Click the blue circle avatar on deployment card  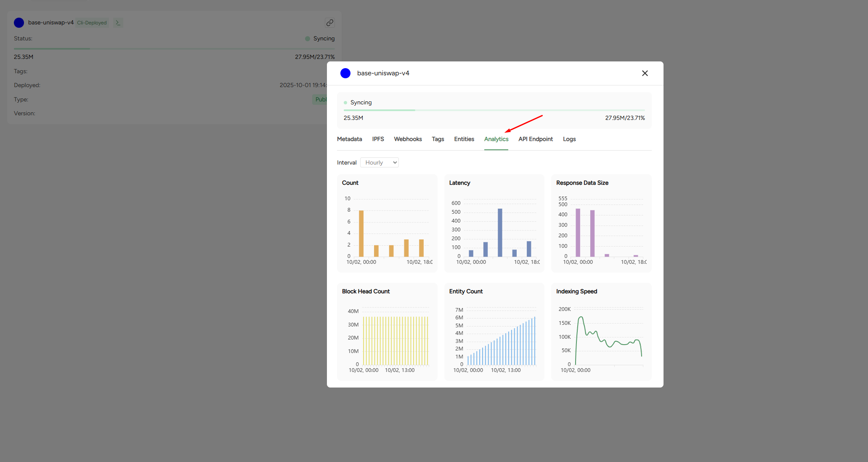[19, 23]
